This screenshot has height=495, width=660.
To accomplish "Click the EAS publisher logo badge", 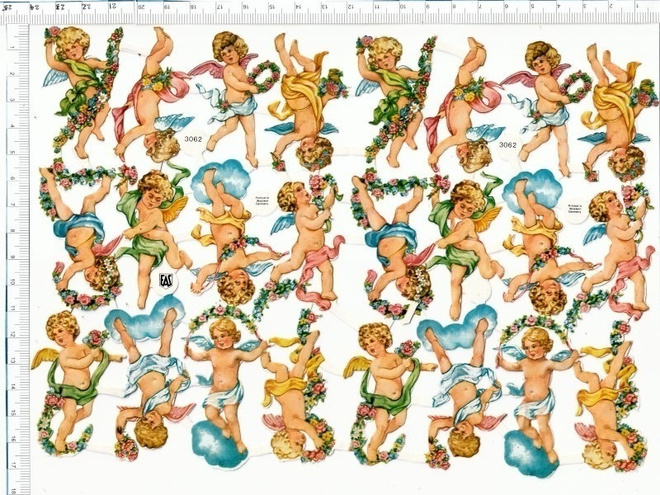I will 165,281.
